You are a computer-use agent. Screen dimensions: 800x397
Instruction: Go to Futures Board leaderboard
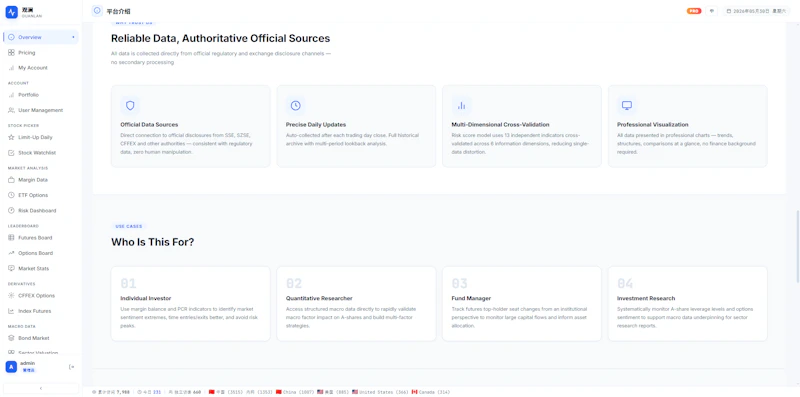click(41, 238)
